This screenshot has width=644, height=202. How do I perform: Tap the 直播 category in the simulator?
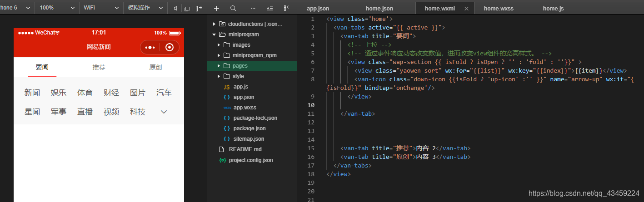click(x=85, y=112)
